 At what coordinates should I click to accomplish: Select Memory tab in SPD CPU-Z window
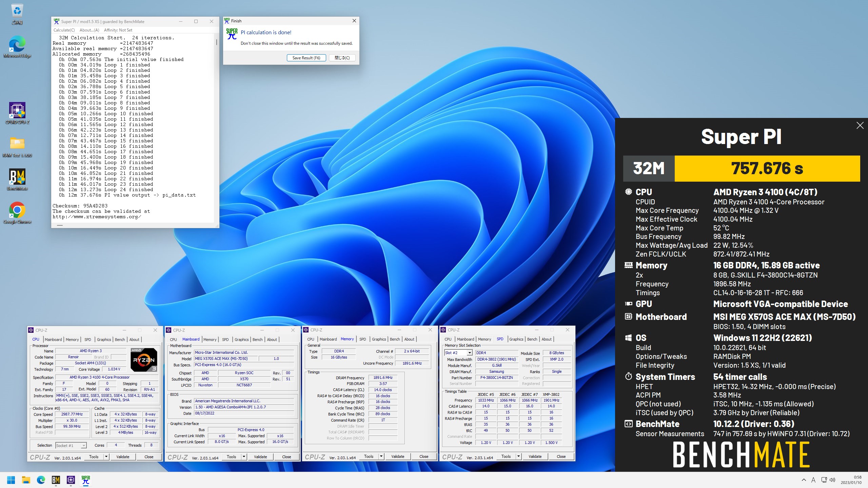pyautogui.click(x=485, y=339)
